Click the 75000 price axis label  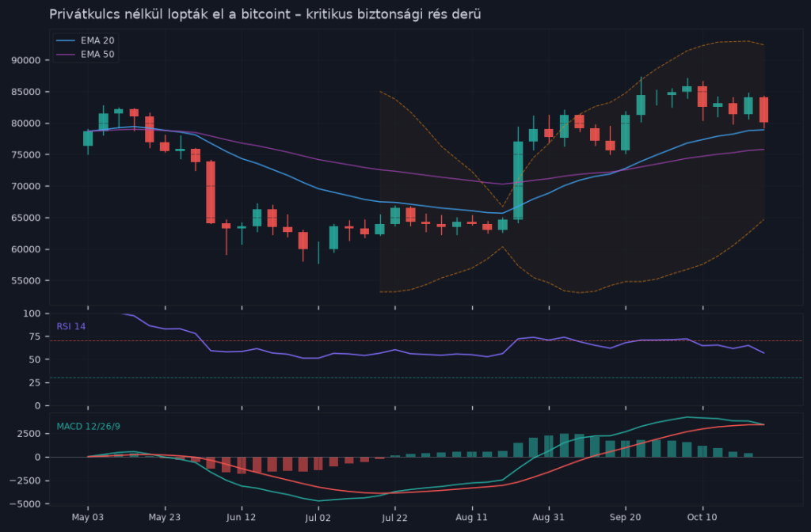26,154
